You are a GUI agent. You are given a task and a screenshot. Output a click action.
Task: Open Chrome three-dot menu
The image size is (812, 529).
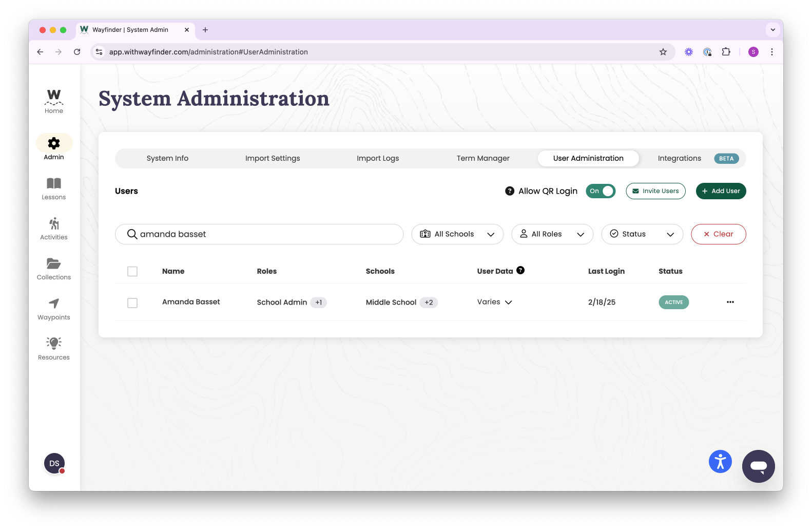pos(771,52)
